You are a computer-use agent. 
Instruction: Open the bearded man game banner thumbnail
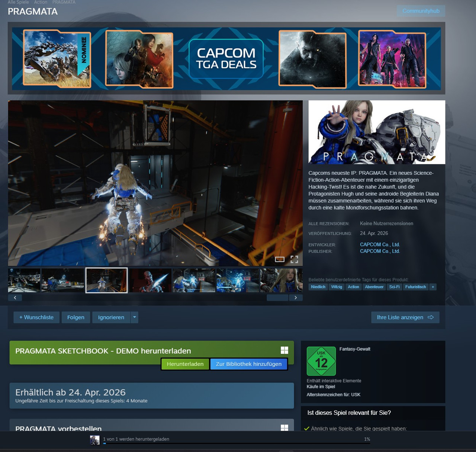313,60
